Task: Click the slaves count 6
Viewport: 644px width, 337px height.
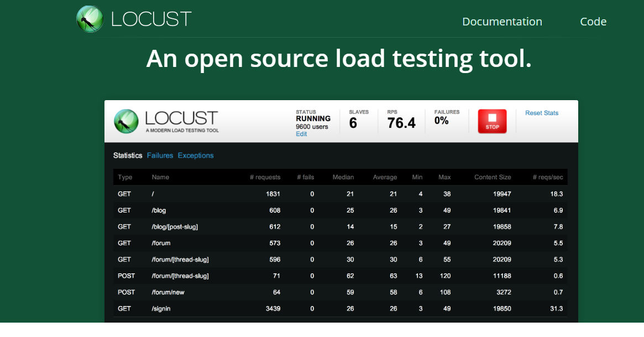Action: point(353,123)
